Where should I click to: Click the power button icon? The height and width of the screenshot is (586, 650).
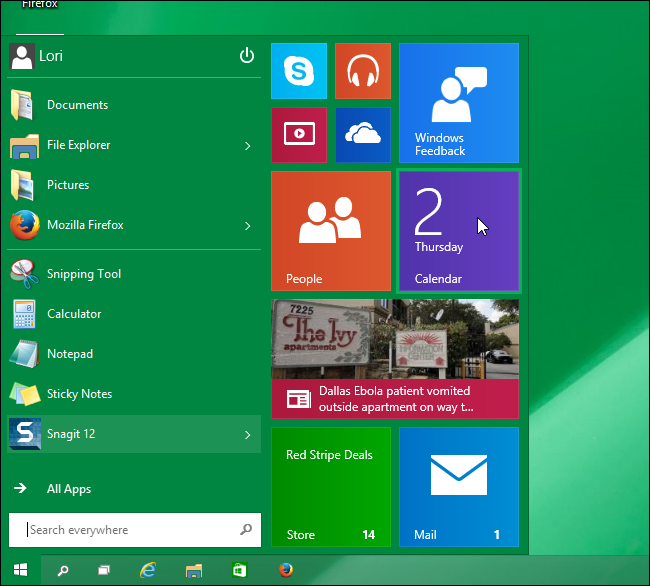(x=247, y=56)
